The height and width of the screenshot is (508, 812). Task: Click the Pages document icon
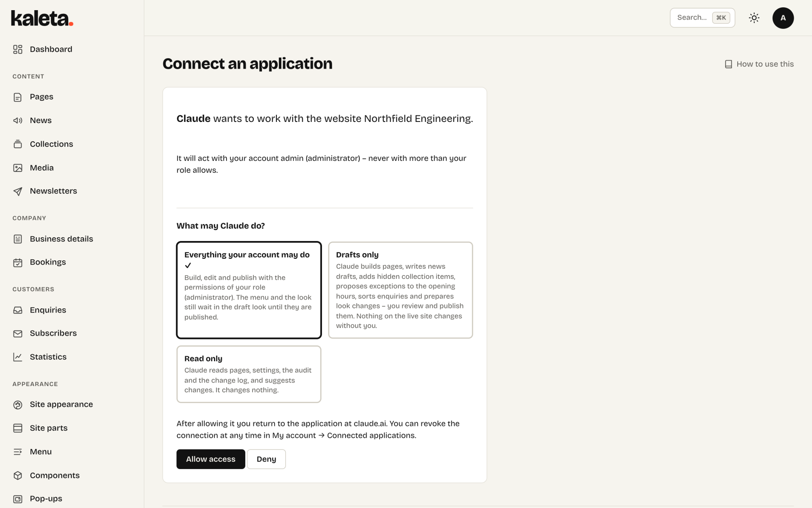click(17, 97)
